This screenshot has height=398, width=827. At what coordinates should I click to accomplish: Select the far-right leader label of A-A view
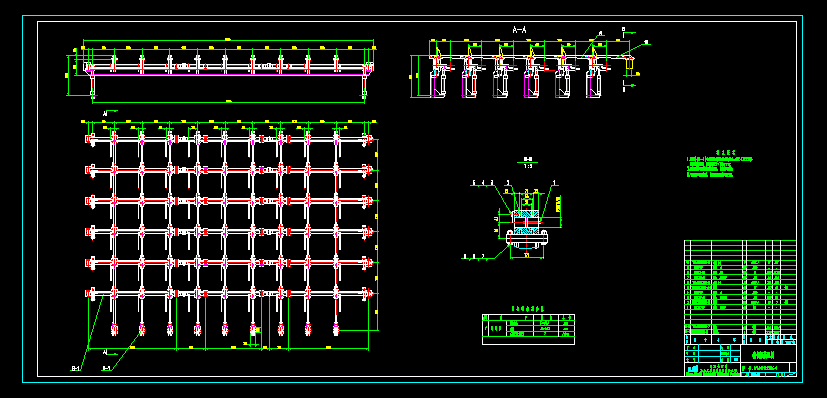[647, 42]
